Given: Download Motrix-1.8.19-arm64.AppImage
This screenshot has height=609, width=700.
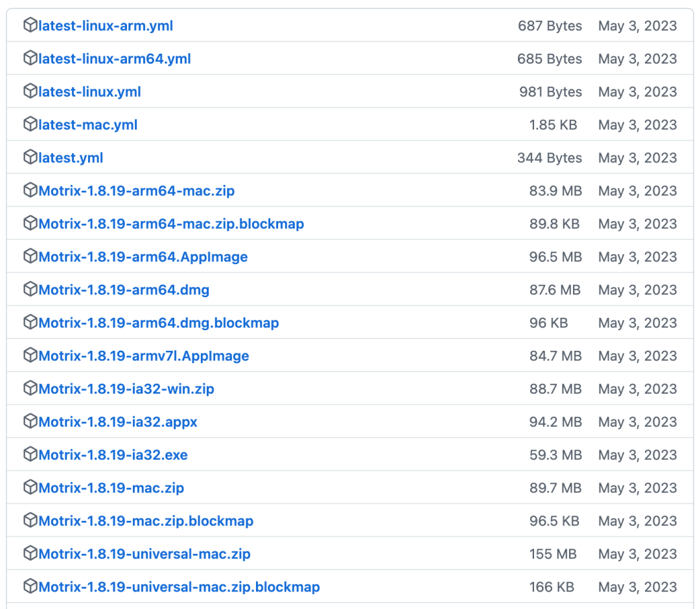Looking at the screenshot, I should pos(143,257).
